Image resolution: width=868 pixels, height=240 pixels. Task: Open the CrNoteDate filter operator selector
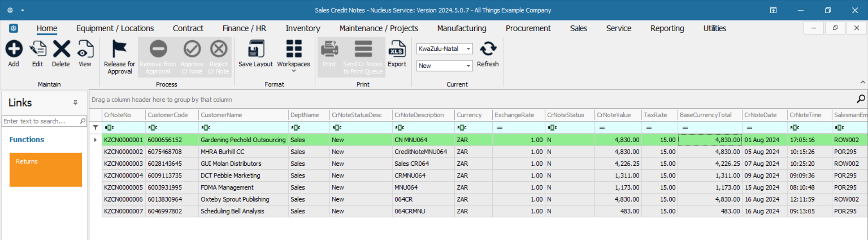pyautogui.click(x=750, y=128)
